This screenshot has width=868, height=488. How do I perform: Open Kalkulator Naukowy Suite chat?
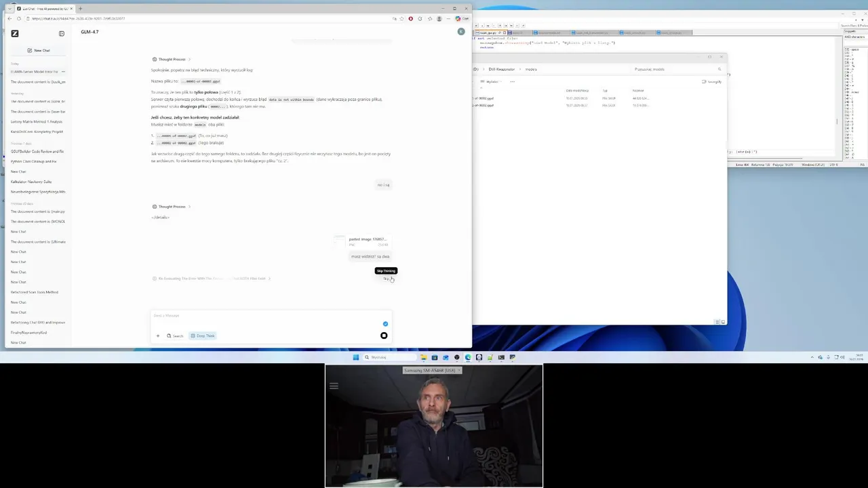pyautogui.click(x=31, y=182)
